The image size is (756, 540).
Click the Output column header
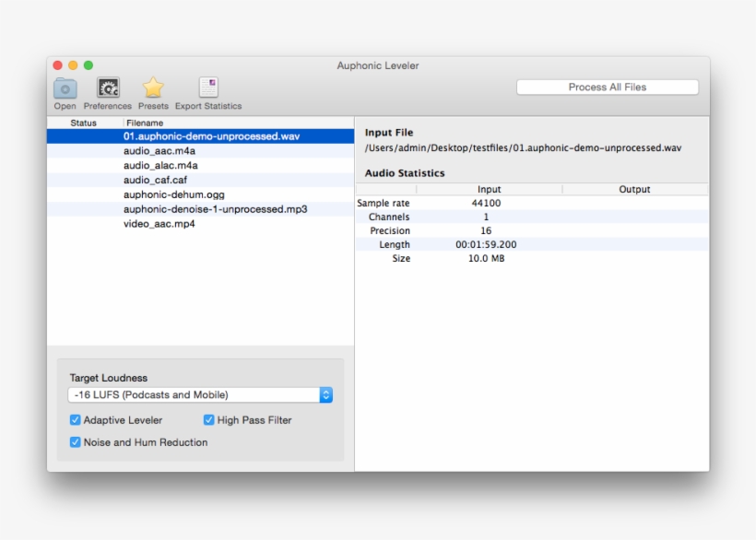[634, 189]
